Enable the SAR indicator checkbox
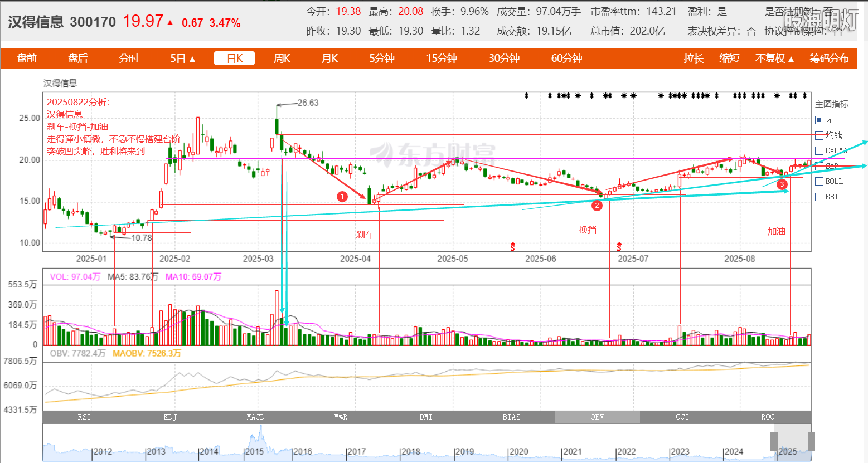868x463 pixels. (819, 166)
